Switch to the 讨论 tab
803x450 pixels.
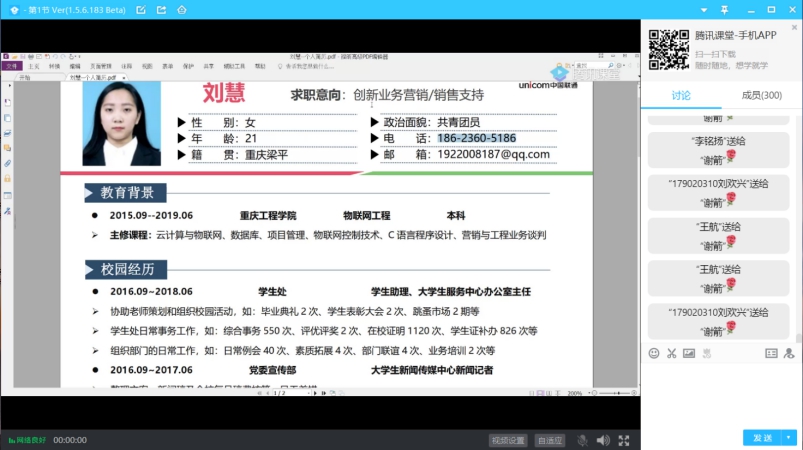pyautogui.click(x=681, y=95)
